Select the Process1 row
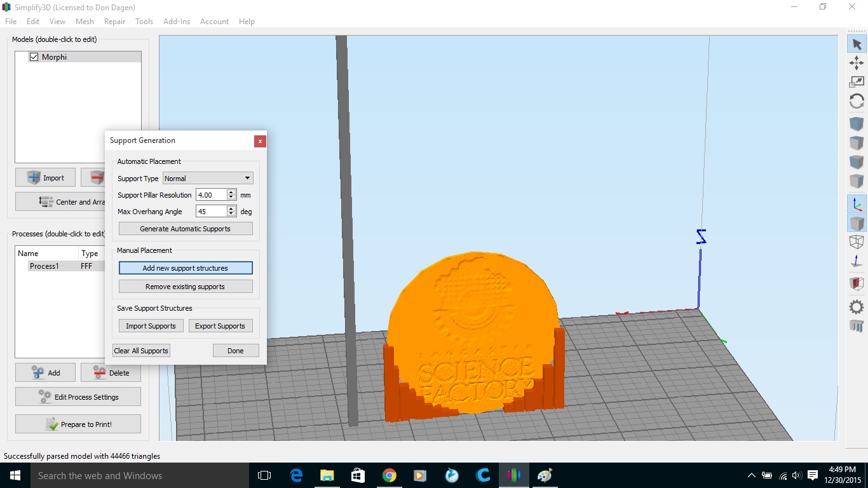The width and height of the screenshot is (868, 488). click(x=60, y=266)
